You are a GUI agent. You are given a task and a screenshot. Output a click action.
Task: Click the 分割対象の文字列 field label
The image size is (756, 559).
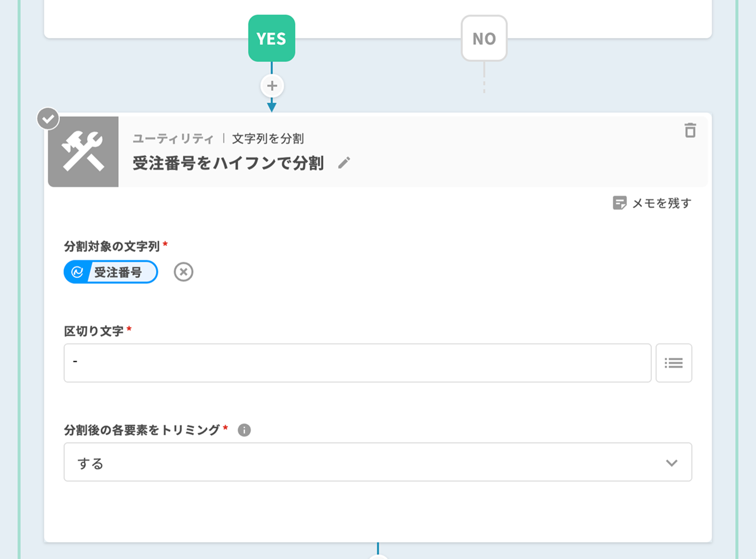(112, 246)
